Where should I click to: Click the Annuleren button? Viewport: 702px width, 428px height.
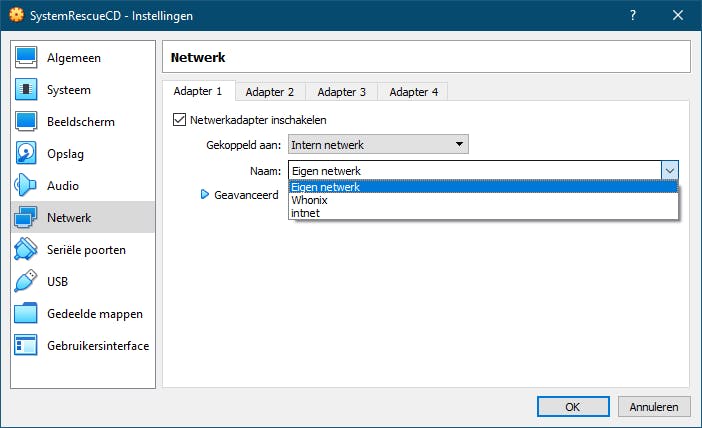[x=654, y=407]
